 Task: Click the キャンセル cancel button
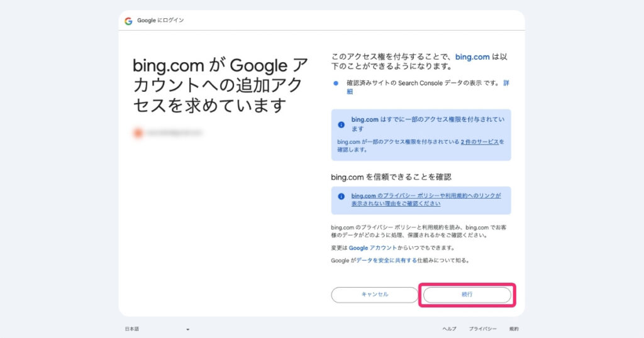(375, 295)
